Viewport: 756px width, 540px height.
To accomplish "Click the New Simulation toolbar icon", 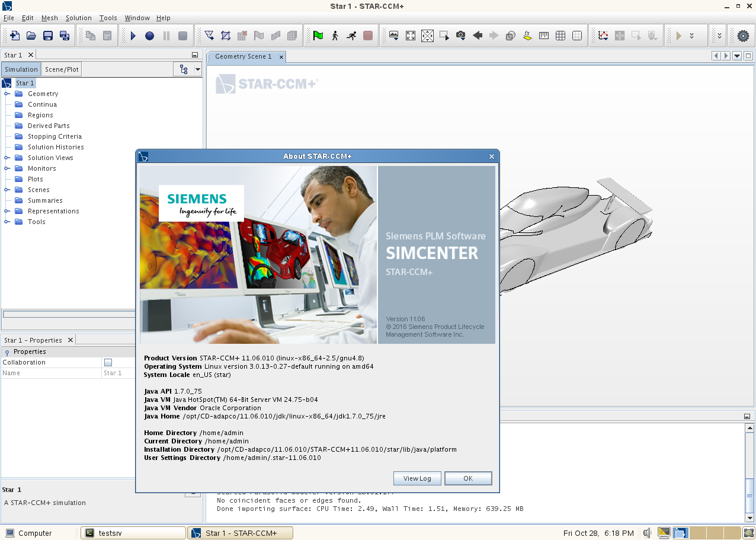I will point(15,36).
